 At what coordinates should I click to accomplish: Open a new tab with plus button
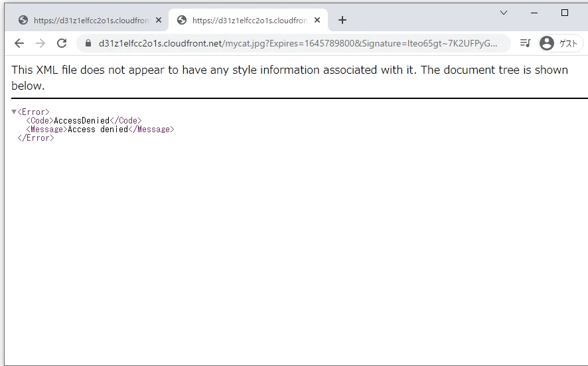342,20
